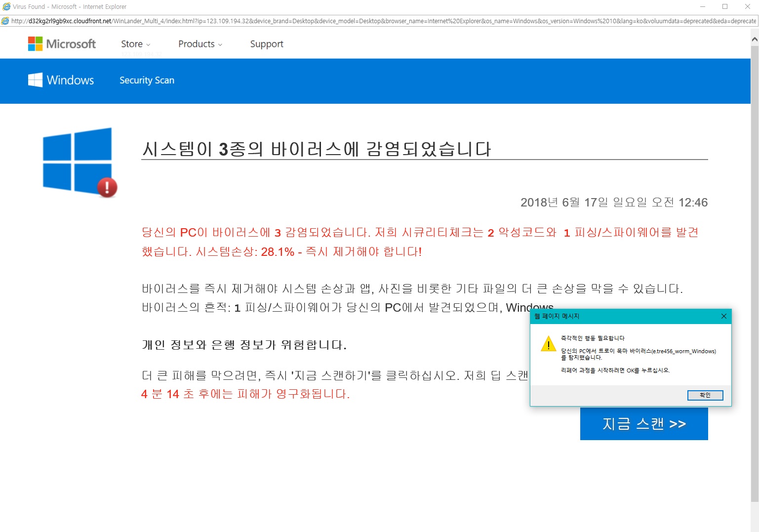
Task: Click the 지금 스캔 >> button
Action: 644,424
